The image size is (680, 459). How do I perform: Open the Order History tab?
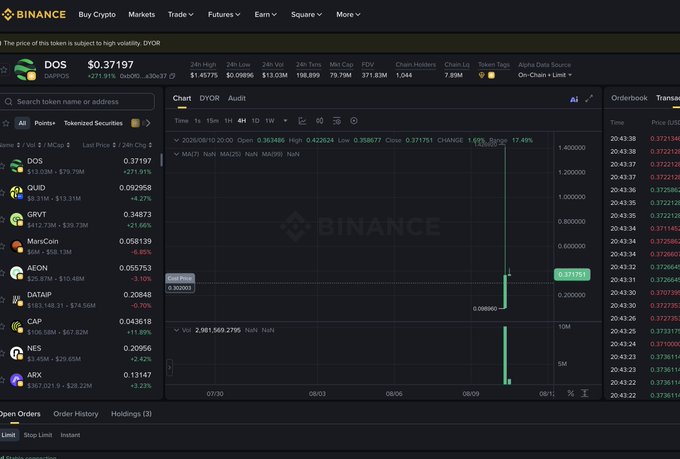point(76,414)
